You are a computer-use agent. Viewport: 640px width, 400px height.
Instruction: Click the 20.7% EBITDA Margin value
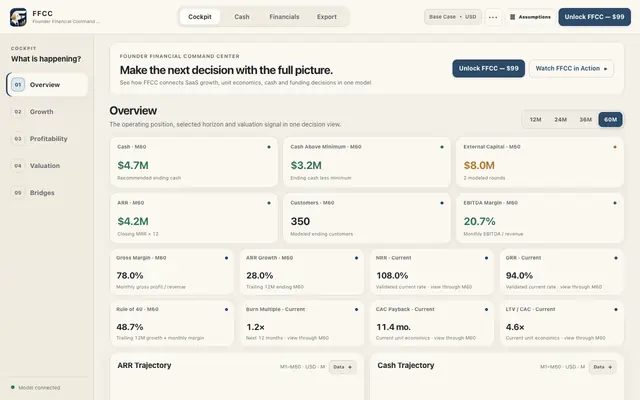tap(479, 221)
